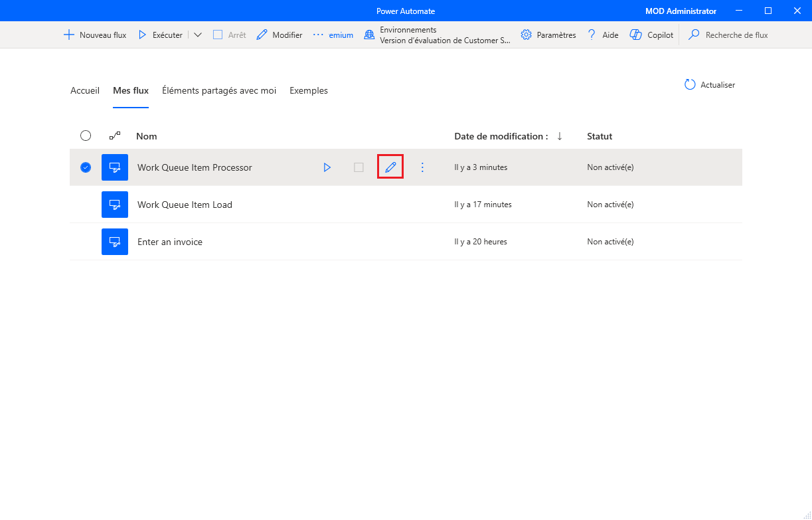Viewport: 812px width, 520px height.
Task: Refresh the list with Actualiser
Action: point(710,85)
